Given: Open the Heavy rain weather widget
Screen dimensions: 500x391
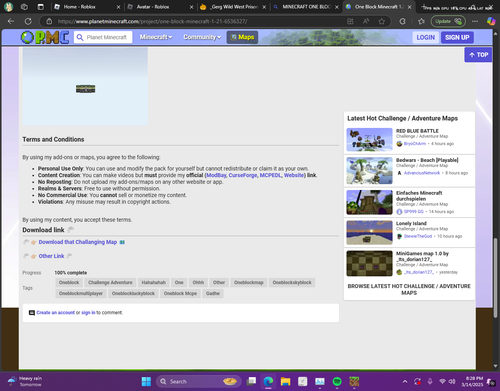Looking at the screenshot, I should [25, 381].
